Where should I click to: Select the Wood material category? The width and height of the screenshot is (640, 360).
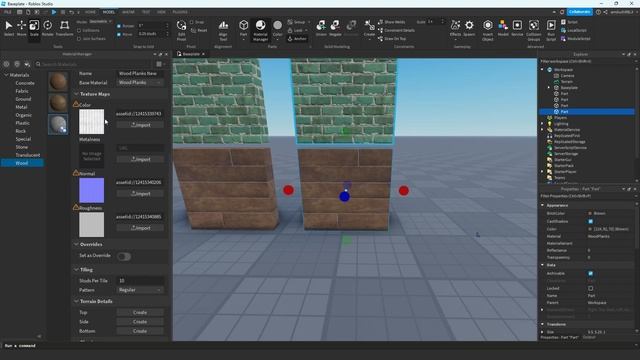point(22,163)
